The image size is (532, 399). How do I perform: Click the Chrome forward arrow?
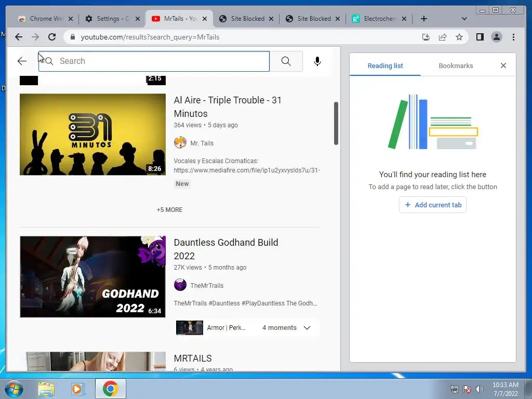[35, 37]
